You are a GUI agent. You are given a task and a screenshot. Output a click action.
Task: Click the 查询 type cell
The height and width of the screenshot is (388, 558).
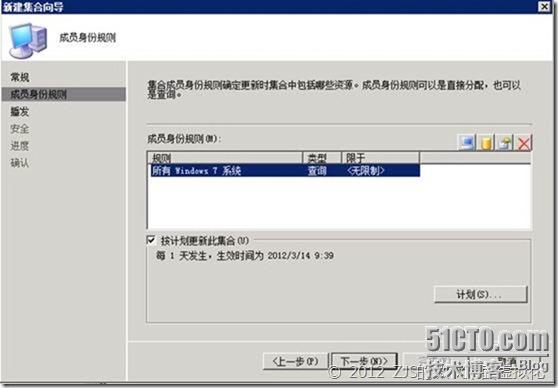(317, 171)
